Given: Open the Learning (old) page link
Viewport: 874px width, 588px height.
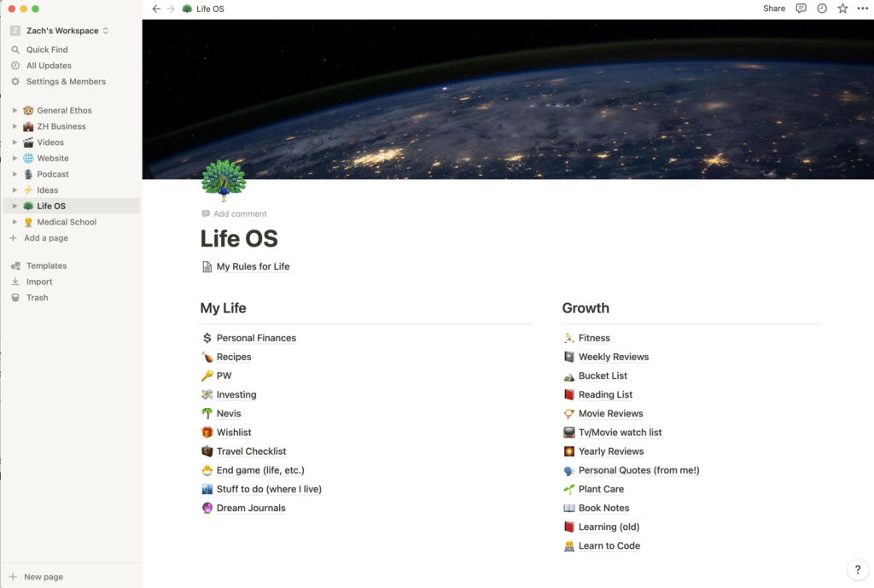Looking at the screenshot, I should click(x=609, y=527).
